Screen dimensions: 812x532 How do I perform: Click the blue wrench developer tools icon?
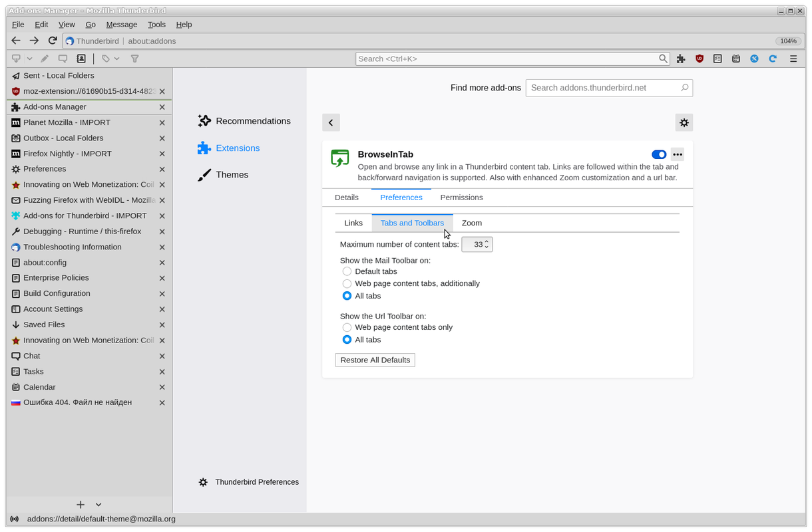[x=754, y=59]
